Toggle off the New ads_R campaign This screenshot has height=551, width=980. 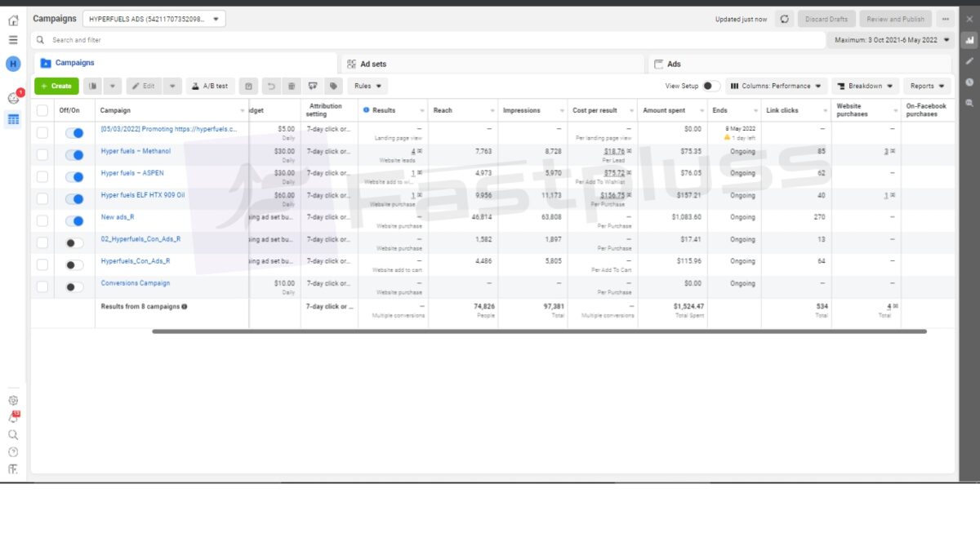point(74,221)
